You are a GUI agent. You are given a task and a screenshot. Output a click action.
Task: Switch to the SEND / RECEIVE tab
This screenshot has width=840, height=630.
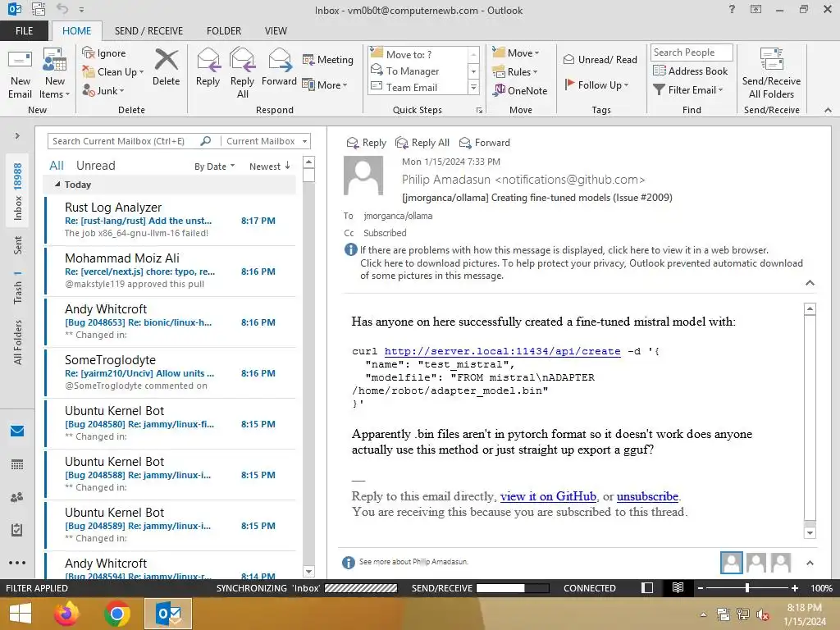pyautogui.click(x=148, y=31)
